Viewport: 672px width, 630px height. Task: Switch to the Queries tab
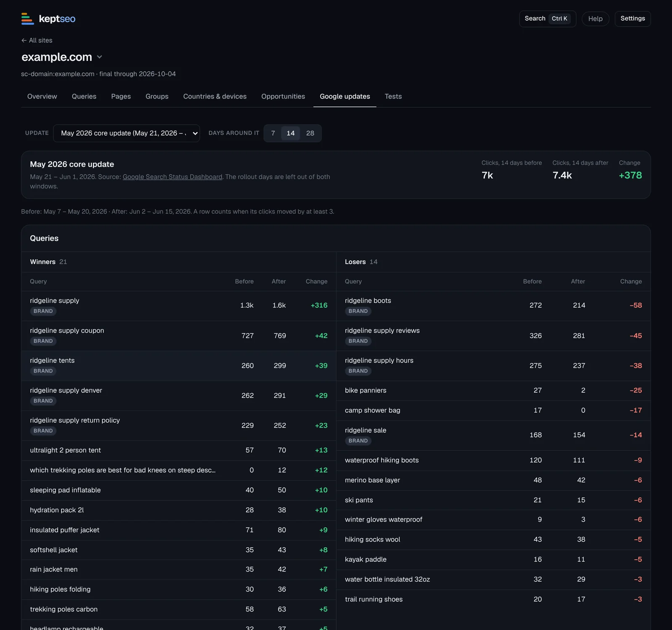click(x=84, y=96)
